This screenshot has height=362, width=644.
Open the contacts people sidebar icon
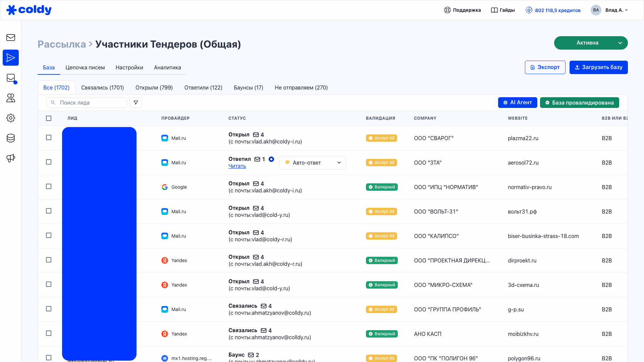11,98
